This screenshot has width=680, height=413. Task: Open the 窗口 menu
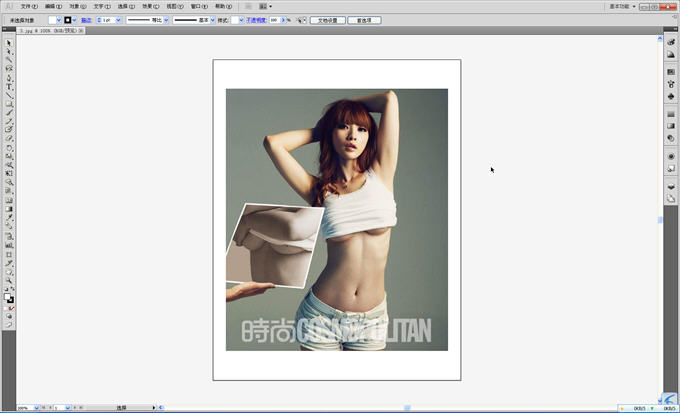(x=197, y=6)
